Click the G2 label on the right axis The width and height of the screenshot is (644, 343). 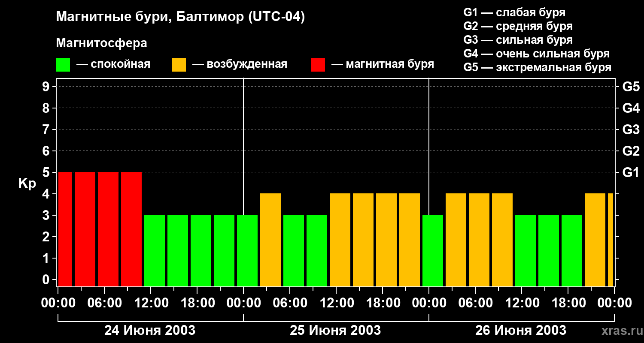pyautogui.click(x=631, y=151)
